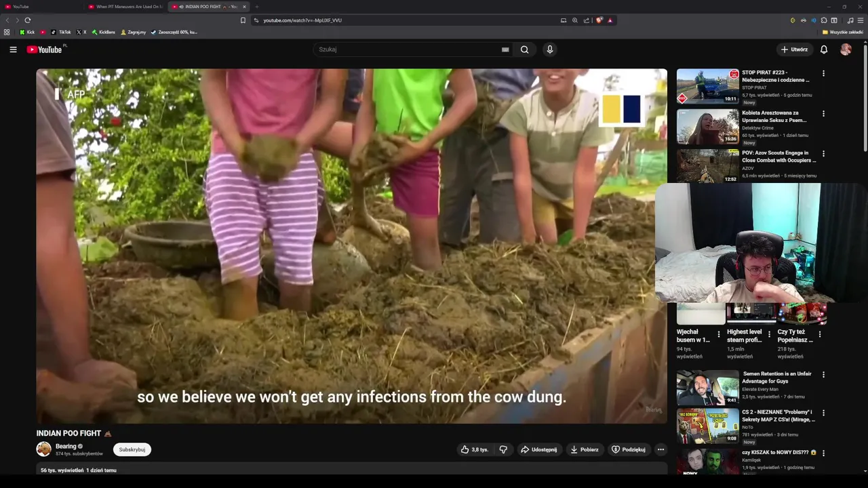The image size is (868, 488).
Task: Like the video with thumbs up
Action: [474, 449]
